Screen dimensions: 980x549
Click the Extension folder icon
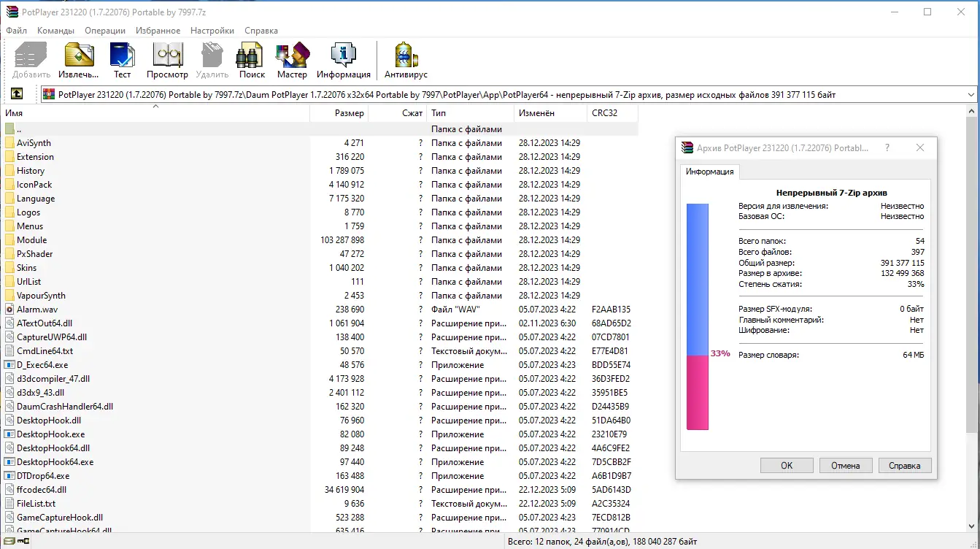(x=9, y=157)
